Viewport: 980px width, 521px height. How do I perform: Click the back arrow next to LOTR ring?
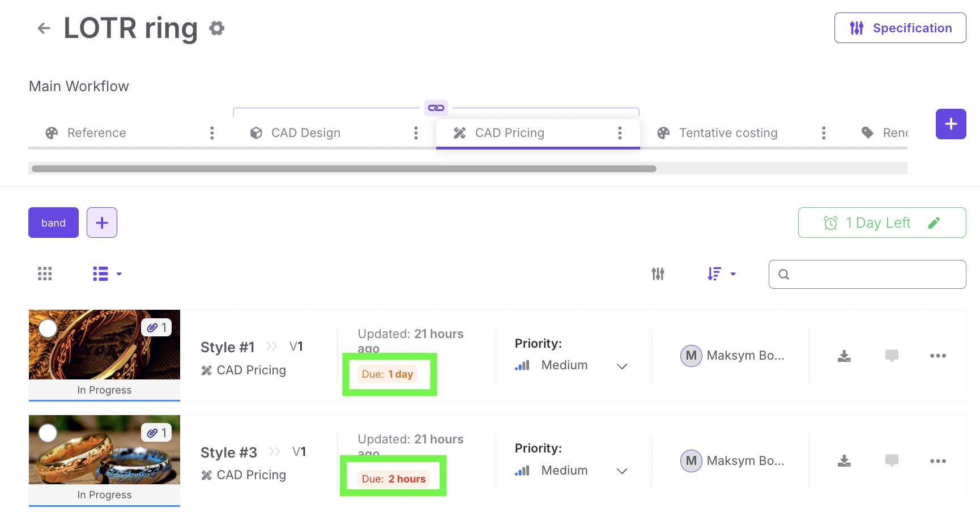(44, 28)
